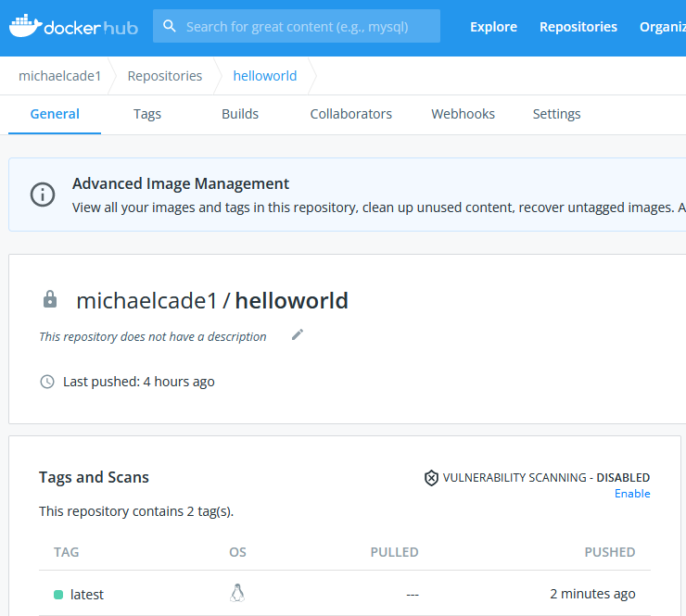Screen dimensions: 686x616
Task: Enable vulnerability scanning
Action: (632, 494)
